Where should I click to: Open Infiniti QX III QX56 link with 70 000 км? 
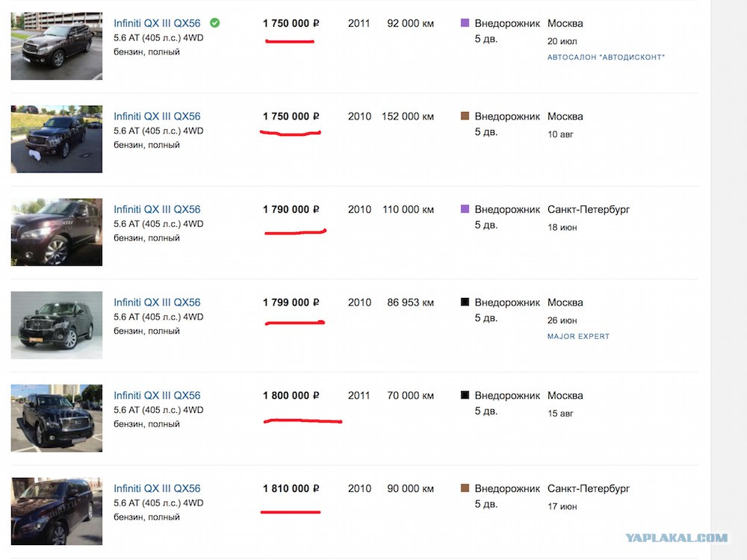coord(157,395)
